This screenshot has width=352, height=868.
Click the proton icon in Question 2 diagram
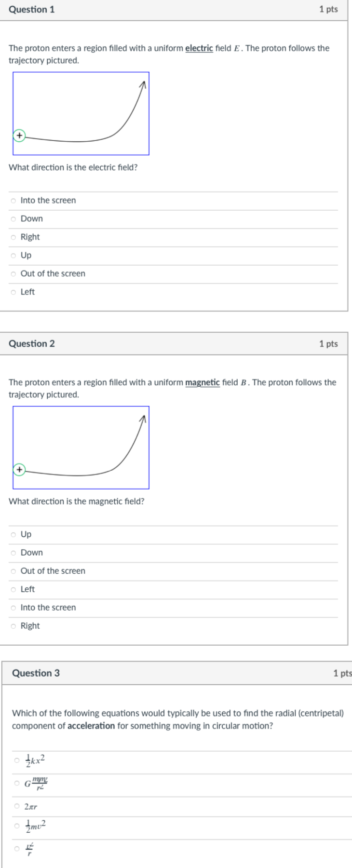pyautogui.click(x=19, y=469)
